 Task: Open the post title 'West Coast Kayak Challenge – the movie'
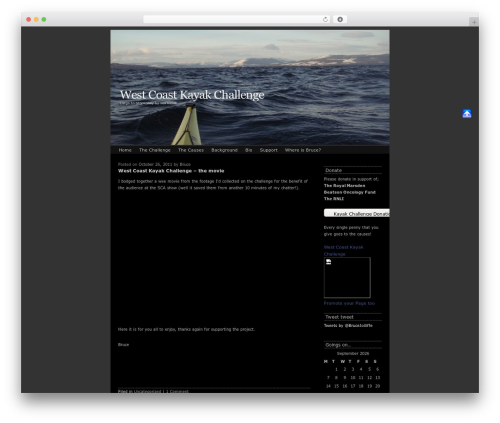(x=171, y=171)
